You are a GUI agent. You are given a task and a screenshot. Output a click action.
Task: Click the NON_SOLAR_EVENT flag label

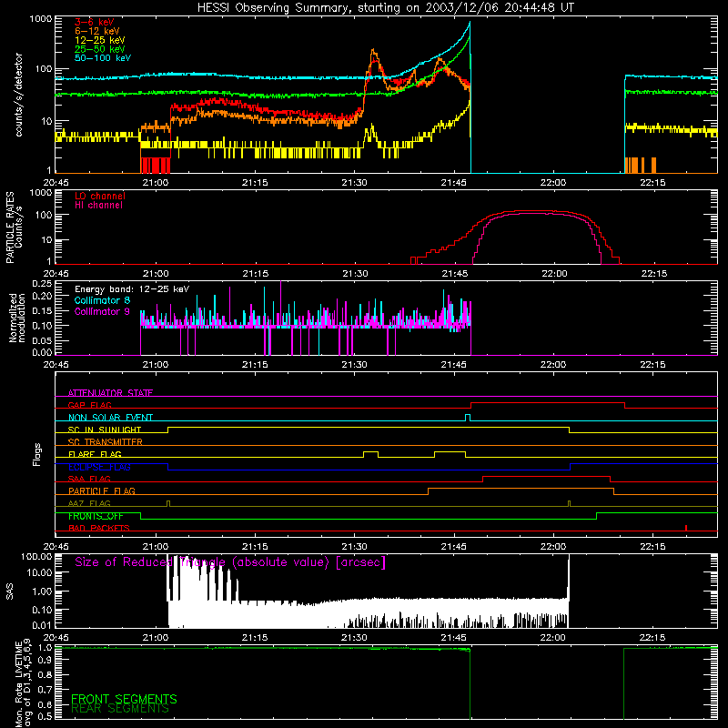click(x=110, y=418)
